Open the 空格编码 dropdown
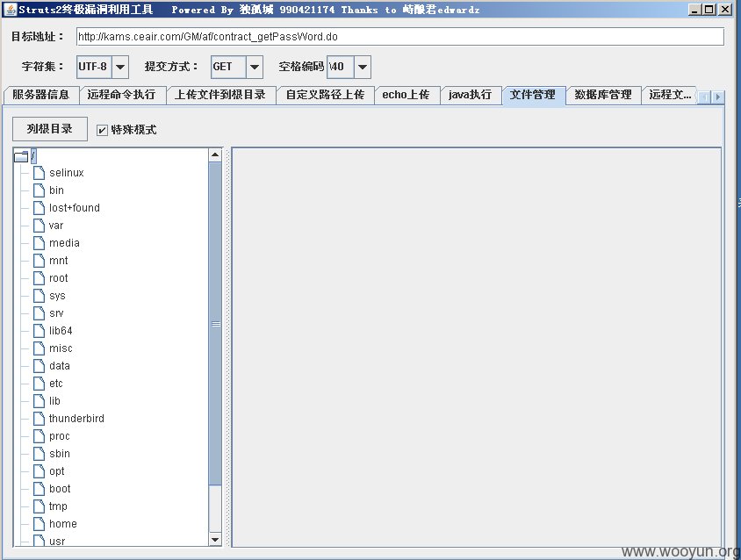 [362, 67]
